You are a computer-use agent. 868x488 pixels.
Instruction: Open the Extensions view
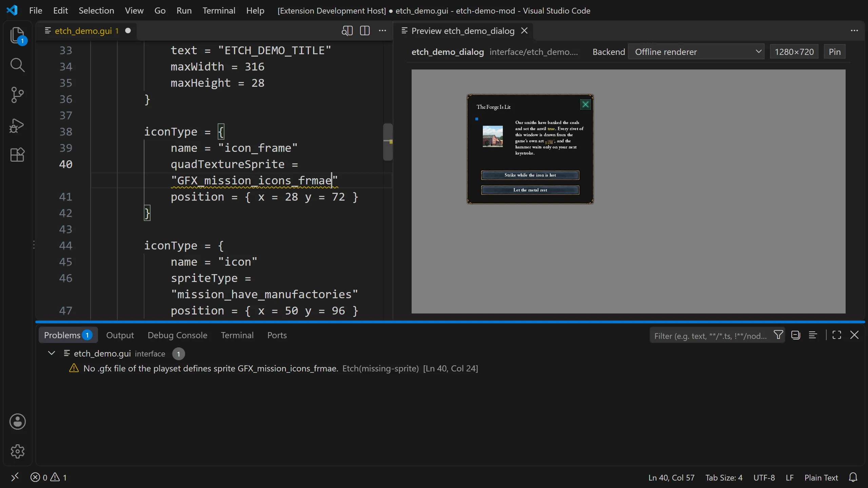pos(17,155)
